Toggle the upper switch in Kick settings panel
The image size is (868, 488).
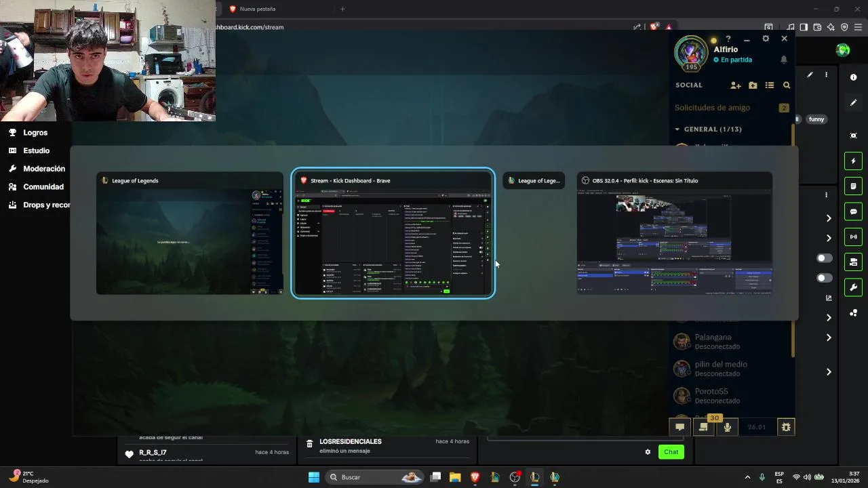coord(825,258)
